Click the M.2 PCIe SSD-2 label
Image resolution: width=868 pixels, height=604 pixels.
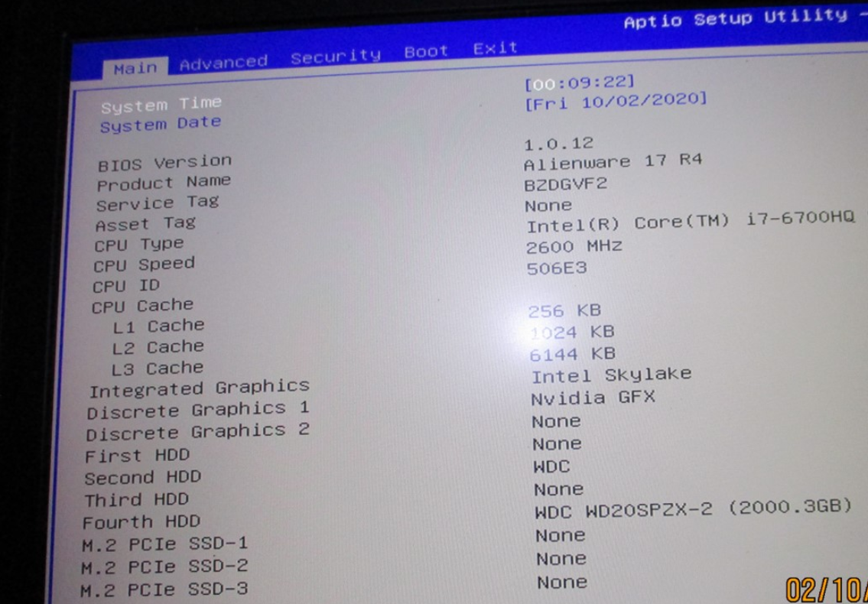click(x=164, y=567)
